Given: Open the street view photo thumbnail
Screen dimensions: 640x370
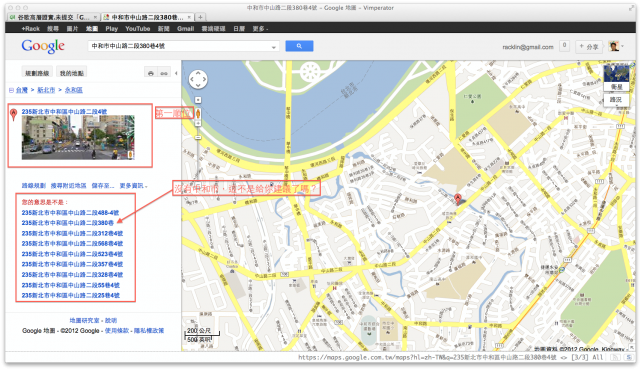Looking at the screenshot, I should [78, 137].
